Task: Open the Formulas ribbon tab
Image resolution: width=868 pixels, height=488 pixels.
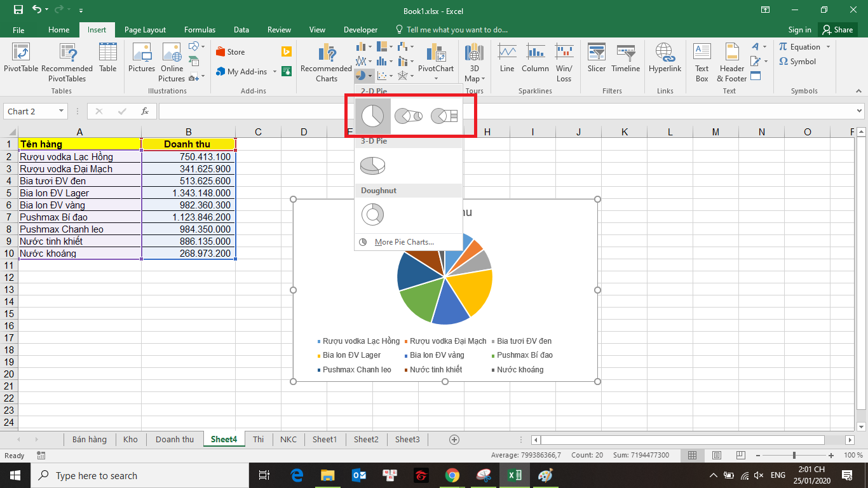Action: point(200,30)
